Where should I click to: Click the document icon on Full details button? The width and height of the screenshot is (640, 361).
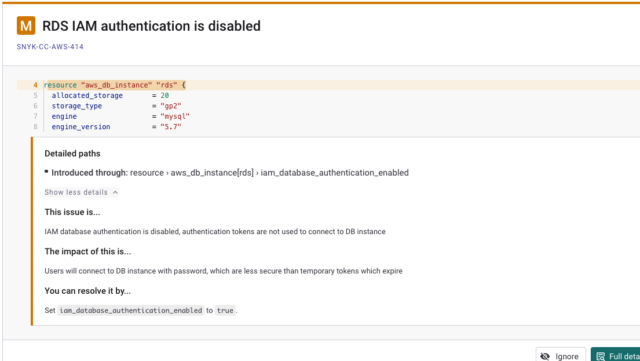coord(600,357)
